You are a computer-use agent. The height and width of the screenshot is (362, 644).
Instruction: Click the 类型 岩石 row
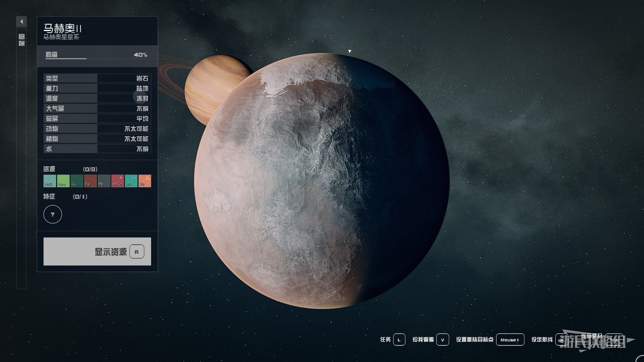pos(97,78)
